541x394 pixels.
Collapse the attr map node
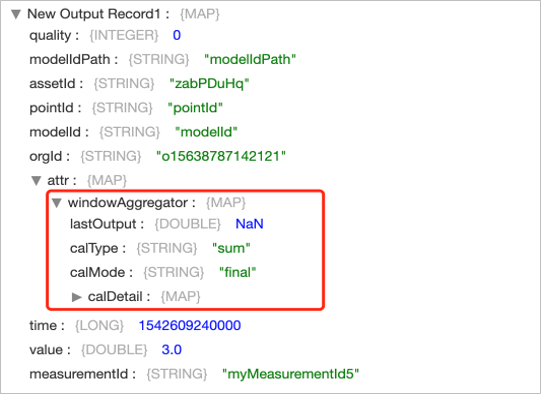36,180
